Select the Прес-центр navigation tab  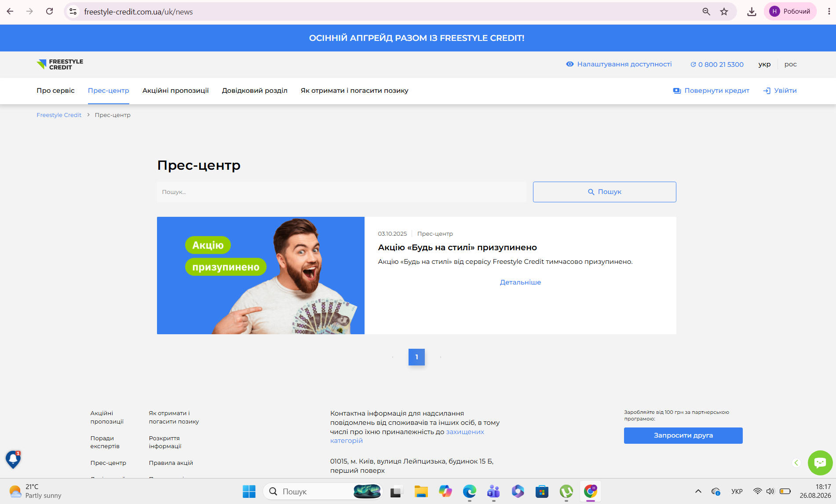(x=109, y=91)
